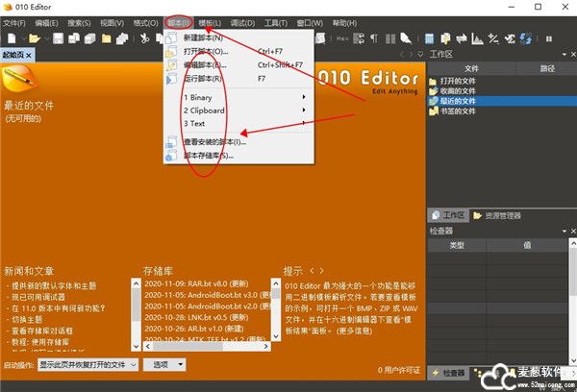Click the 检查器 tab at bottom
Screen dimensions: 577x392
tap(449, 373)
